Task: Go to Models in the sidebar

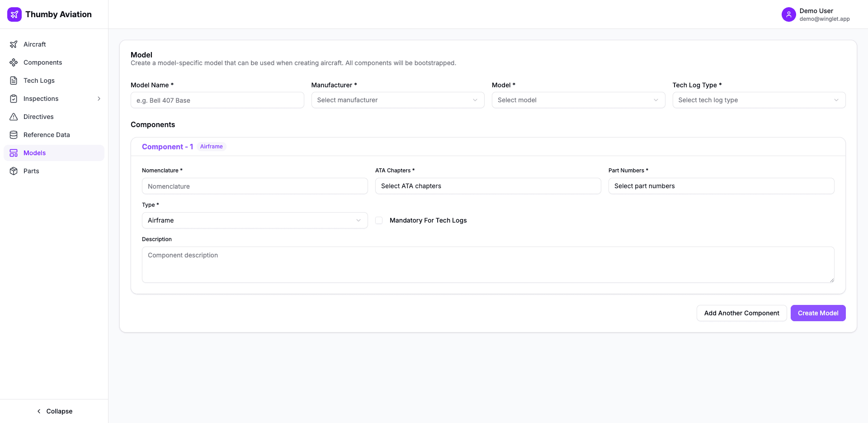Action: [x=35, y=153]
